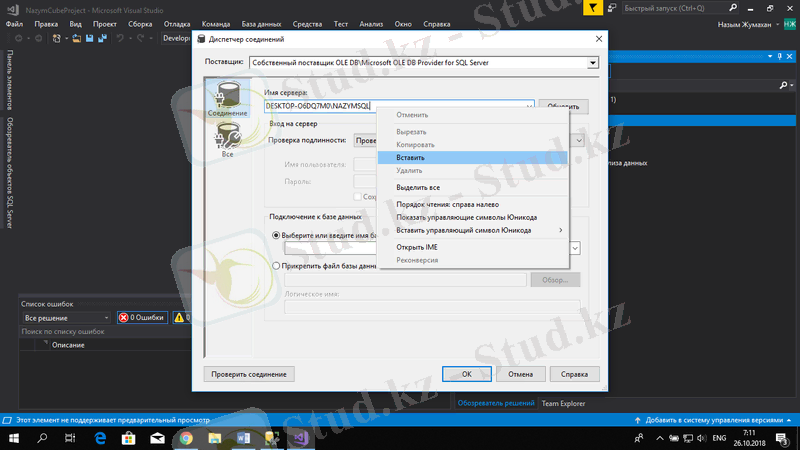Click the quick launch search field
This screenshot has width=800, height=450.
click(674, 8)
